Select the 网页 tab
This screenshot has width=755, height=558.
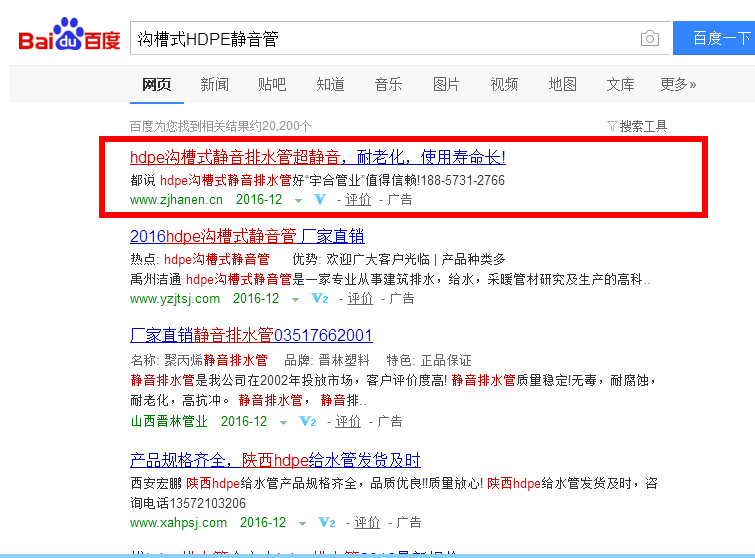coord(156,84)
